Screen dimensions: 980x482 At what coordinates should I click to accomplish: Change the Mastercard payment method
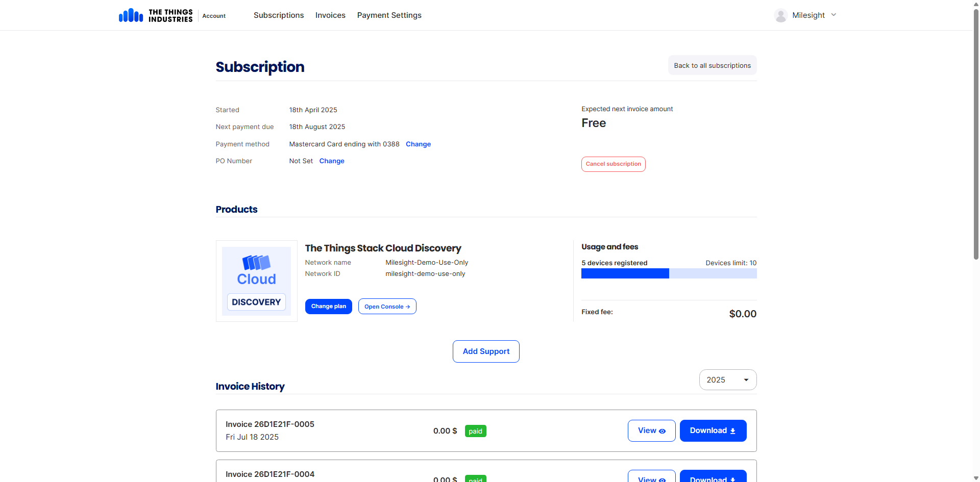tap(418, 144)
